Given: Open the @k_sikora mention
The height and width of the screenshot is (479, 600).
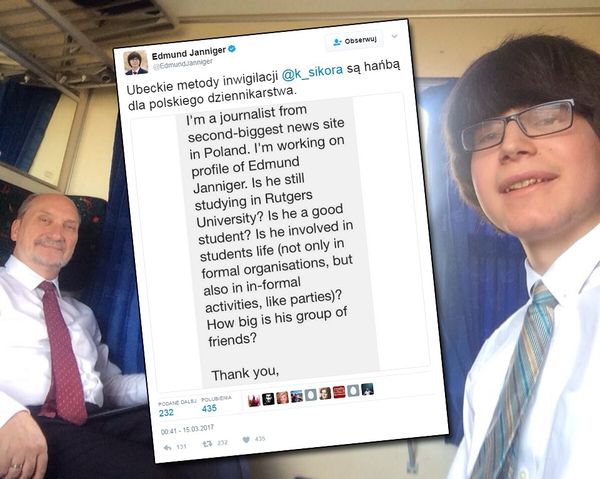Looking at the screenshot, I should [x=312, y=72].
